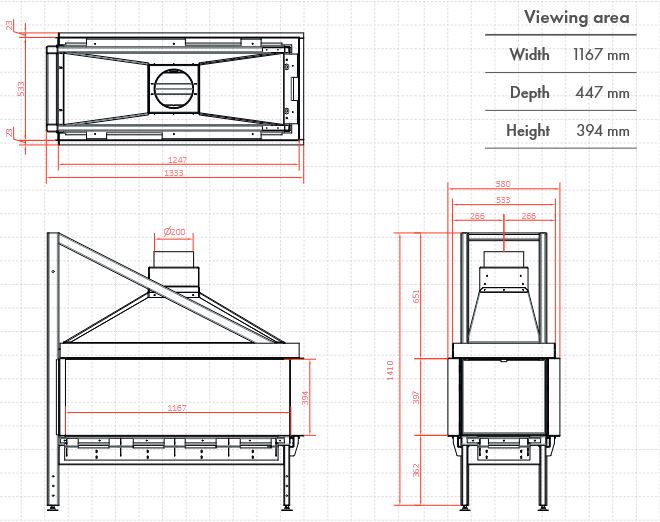The width and height of the screenshot is (660, 522).
Task: Select the vertical 533 dimension beside top view
Action: tap(23, 88)
